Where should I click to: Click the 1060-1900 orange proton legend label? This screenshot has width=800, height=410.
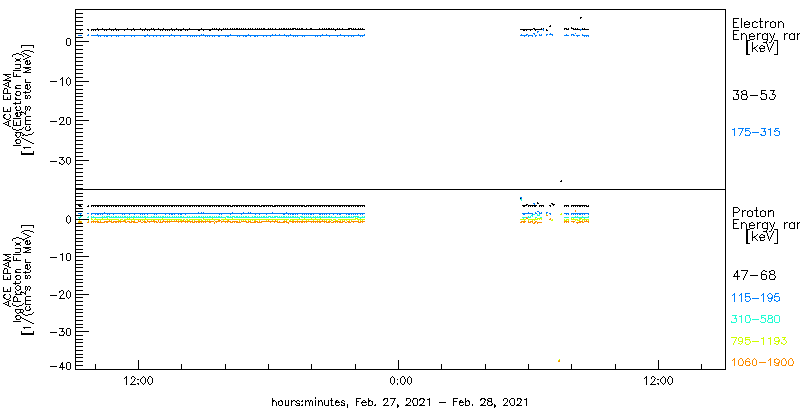point(763,363)
